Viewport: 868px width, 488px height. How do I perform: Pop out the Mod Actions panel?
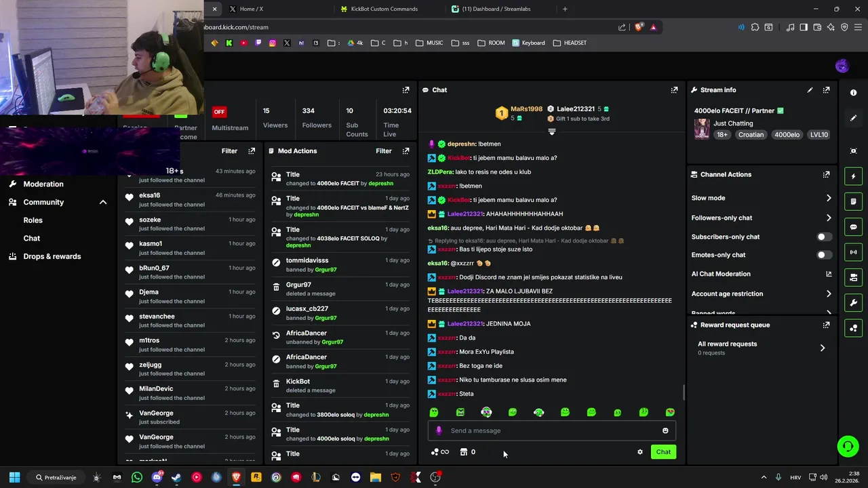[x=406, y=150]
